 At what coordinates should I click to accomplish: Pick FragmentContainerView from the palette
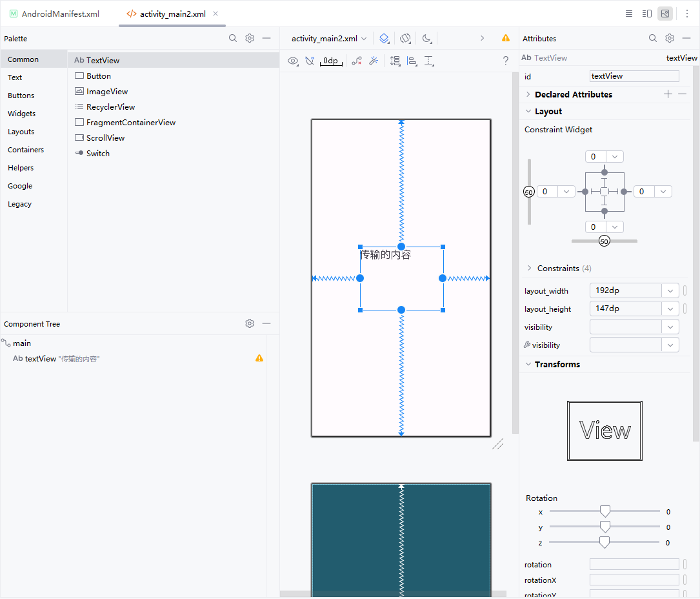[174, 123]
